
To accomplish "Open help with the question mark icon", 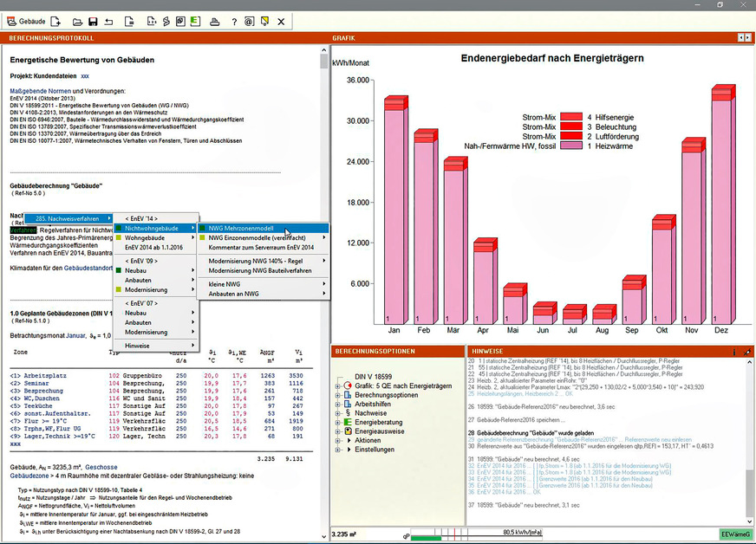I will click(233, 21).
